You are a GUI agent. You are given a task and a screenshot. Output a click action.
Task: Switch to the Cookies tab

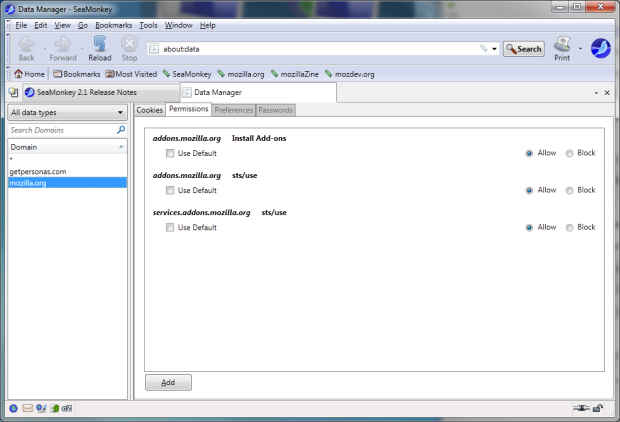(149, 110)
